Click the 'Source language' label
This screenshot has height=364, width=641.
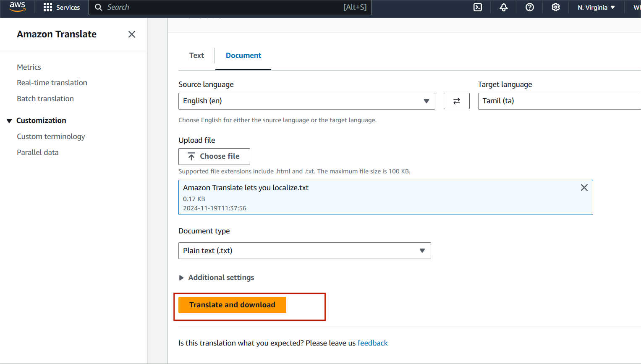tap(206, 84)
